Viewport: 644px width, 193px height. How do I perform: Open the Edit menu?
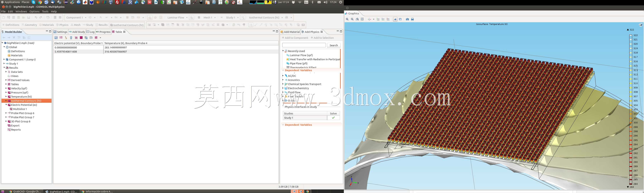pos(11,11)
